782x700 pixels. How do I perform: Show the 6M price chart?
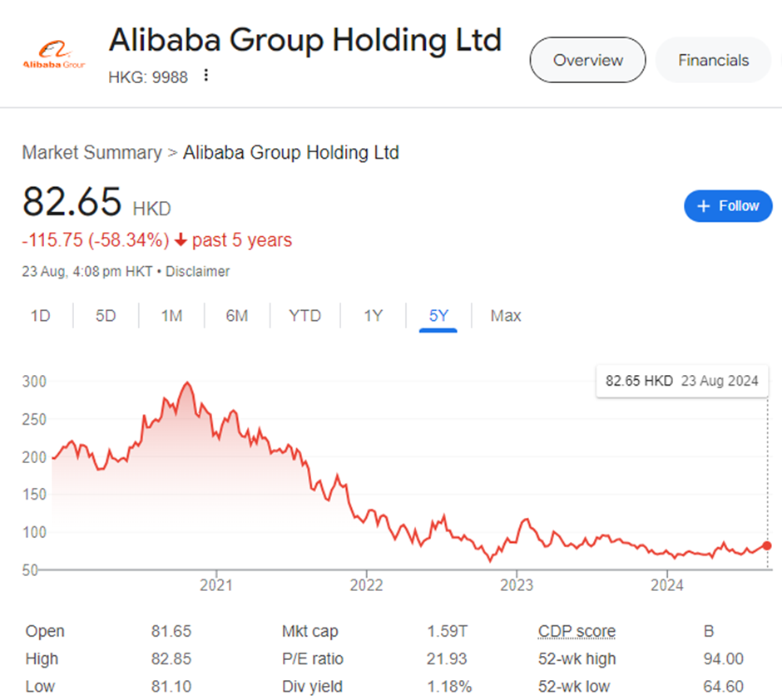tap(237, 316)
